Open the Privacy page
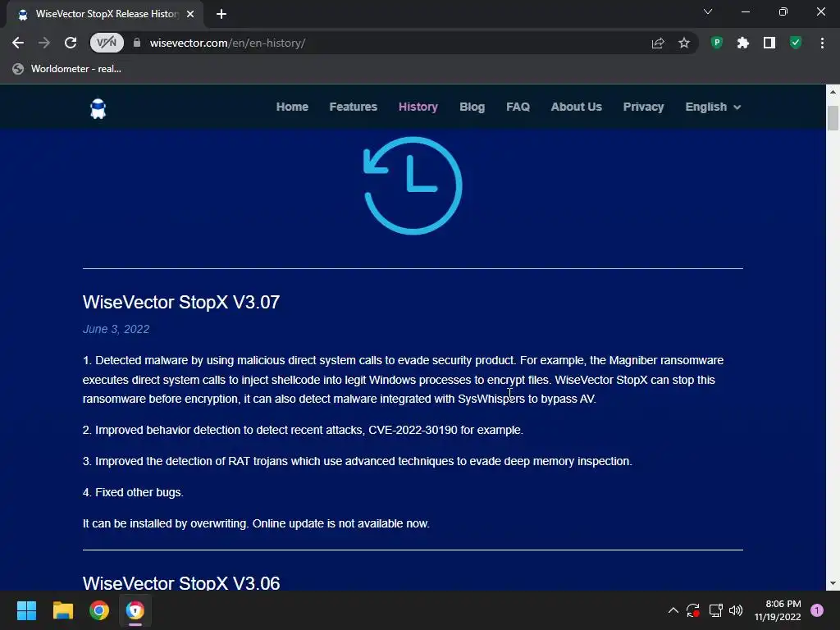The image size is (840, 630). 643,107
